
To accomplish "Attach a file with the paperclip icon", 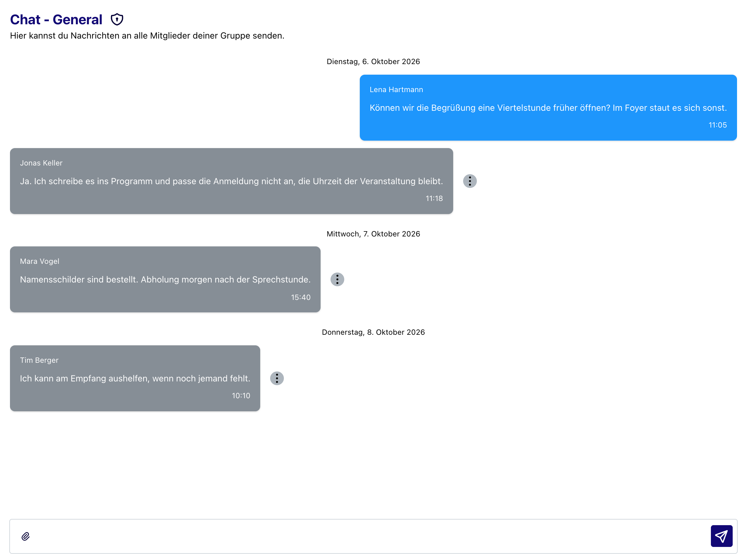I will 26,536.
